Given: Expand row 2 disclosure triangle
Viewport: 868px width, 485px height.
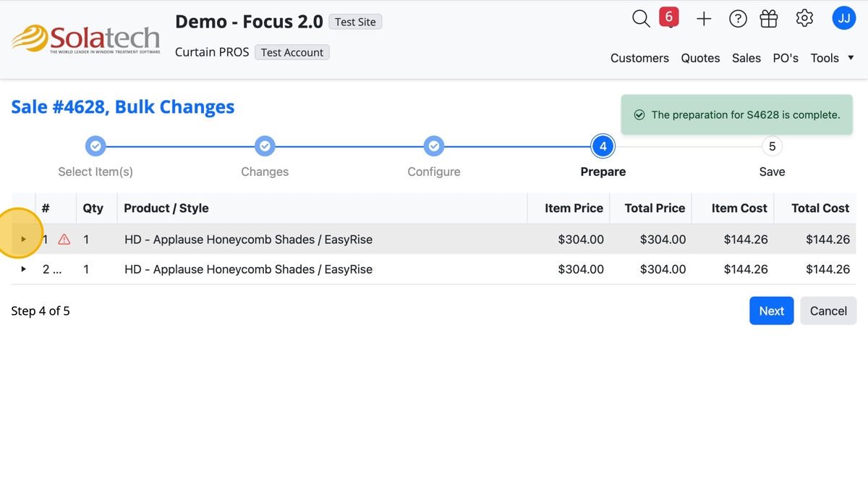Looking at the screenshot, I should [23, 269].
